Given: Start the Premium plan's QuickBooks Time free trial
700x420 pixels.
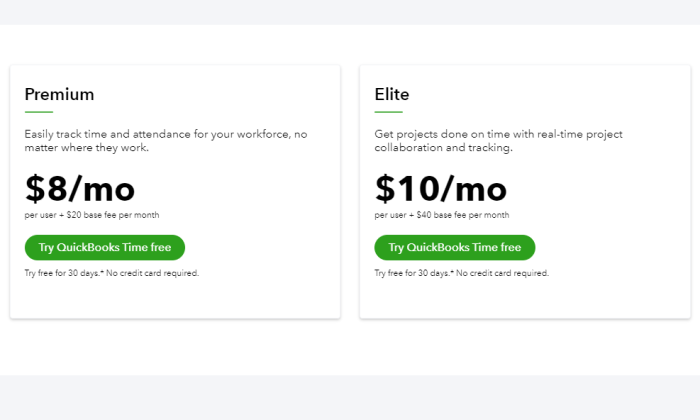Looking at the screenshot, I should [x=104, y=247].
